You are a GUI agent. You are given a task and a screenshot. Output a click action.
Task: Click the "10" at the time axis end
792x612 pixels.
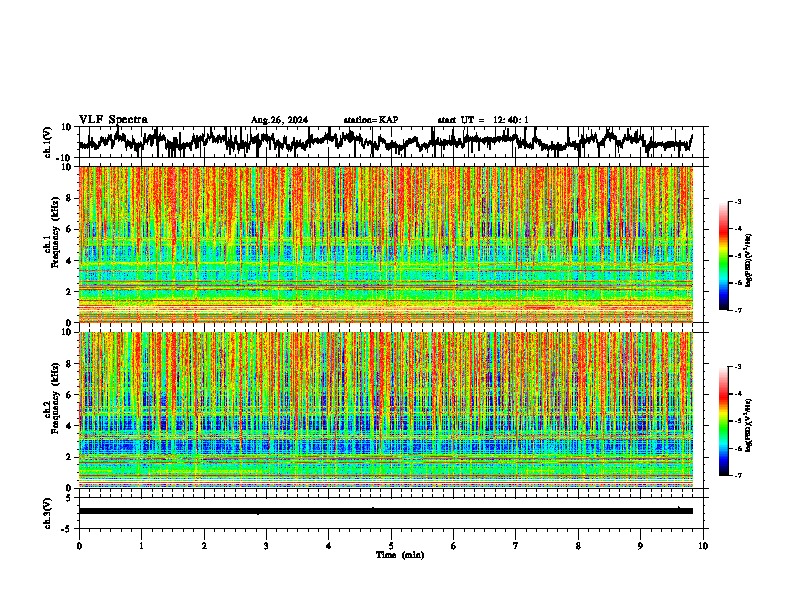(703, 546)
